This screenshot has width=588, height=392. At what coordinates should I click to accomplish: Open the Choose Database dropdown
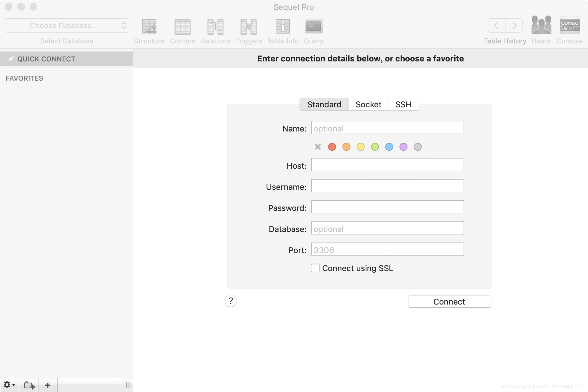pos(67,25)
